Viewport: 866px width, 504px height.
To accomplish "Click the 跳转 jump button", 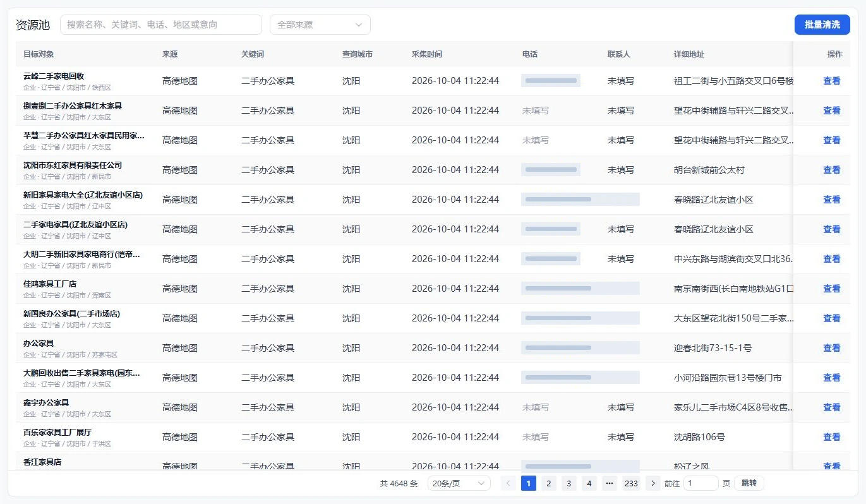I will click(x=749, y=483).
